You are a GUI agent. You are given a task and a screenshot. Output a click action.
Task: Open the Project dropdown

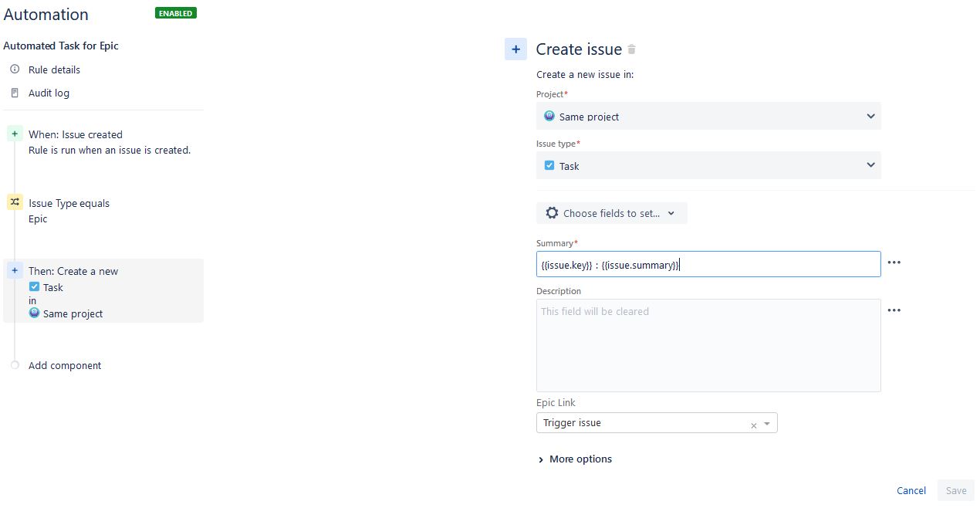click(x=870, y=116)
